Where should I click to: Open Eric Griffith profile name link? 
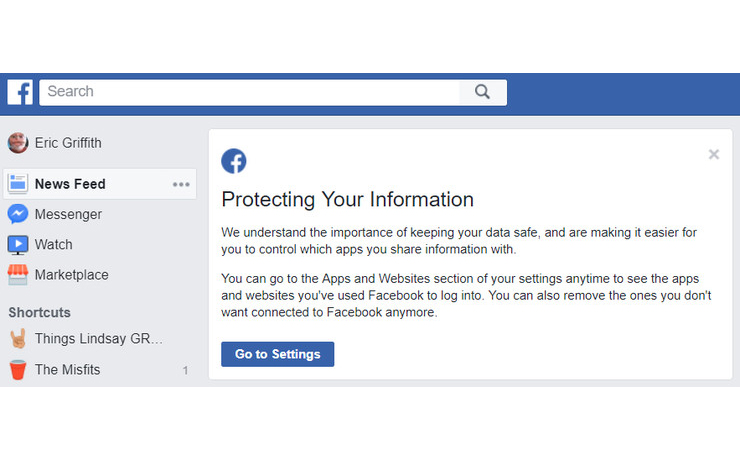[69, 143]
